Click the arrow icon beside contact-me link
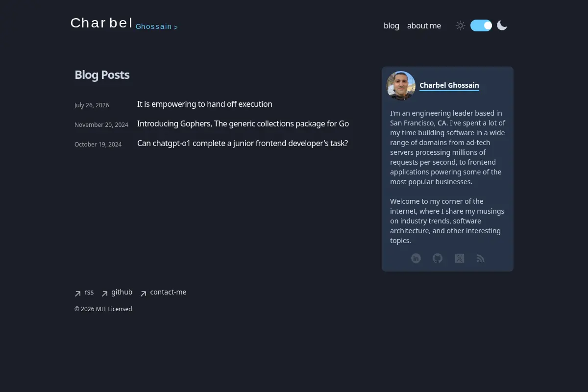This screenshot has height=392, width=588. [x=143, y=294]
